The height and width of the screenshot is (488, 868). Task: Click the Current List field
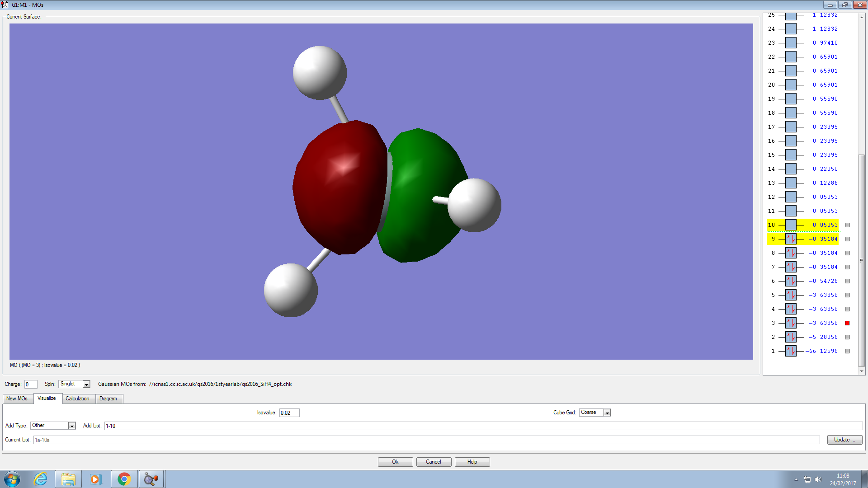tap(426, 440)
